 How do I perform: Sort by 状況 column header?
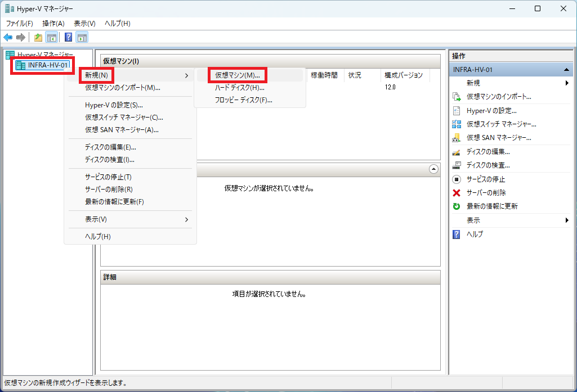pos(363,75)
